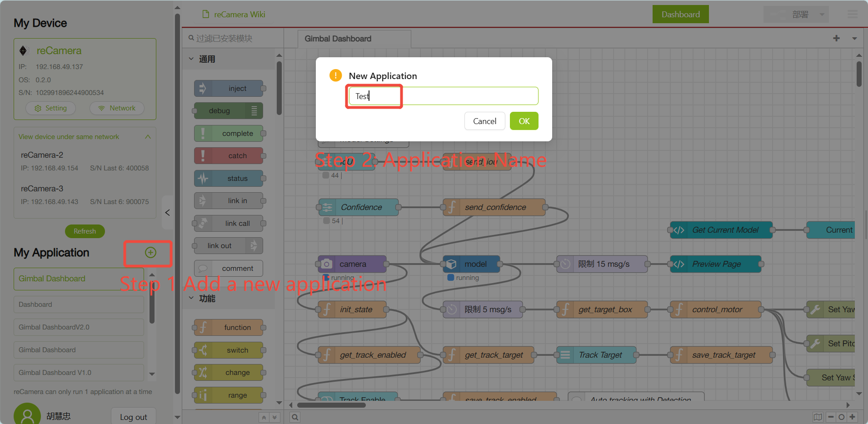Click the Gimbal Dashboard flow tab
The image size is (868, 424).
tap(354, 39)
